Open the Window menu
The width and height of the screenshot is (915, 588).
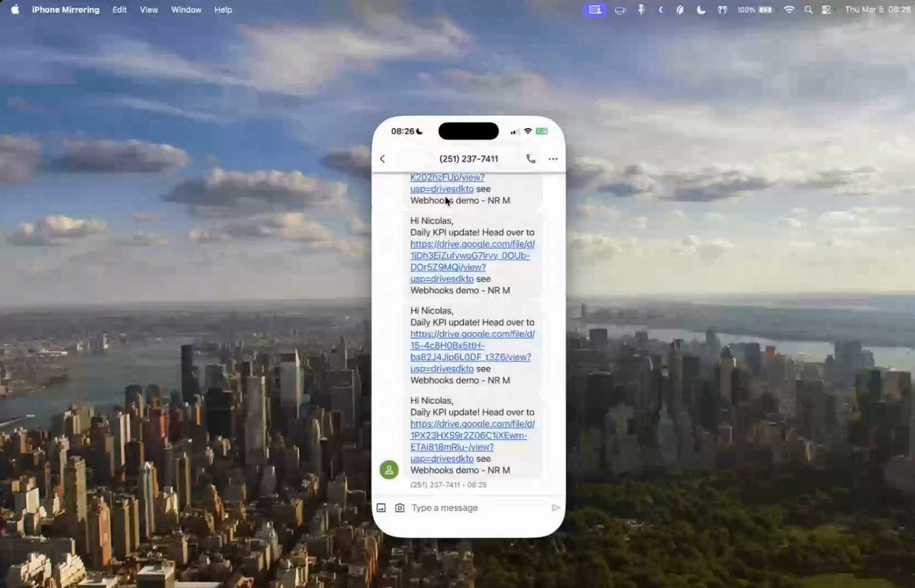click(186, 10)
